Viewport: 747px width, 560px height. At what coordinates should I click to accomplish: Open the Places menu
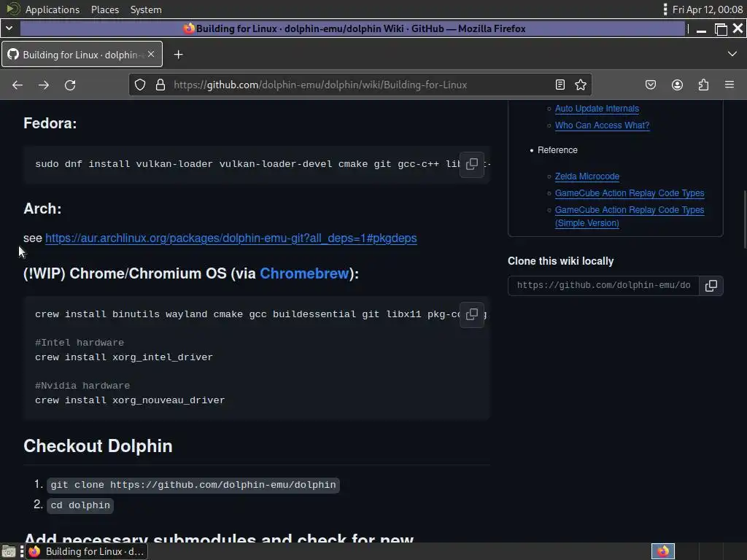coord(105,9)
